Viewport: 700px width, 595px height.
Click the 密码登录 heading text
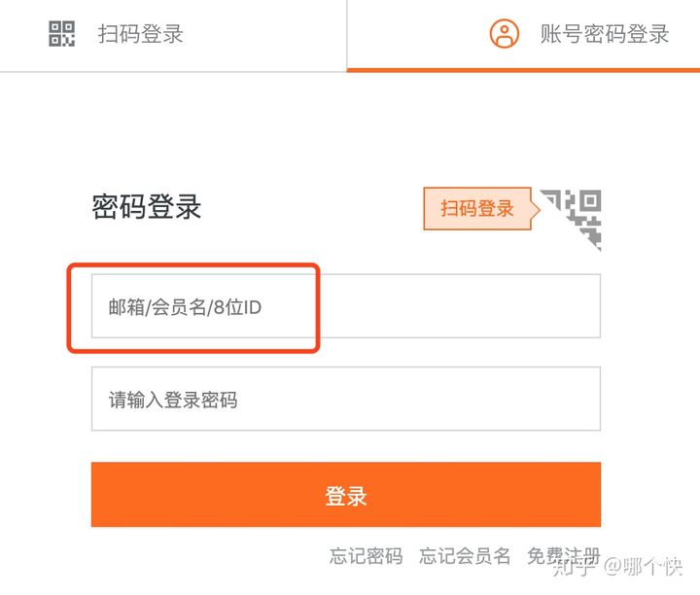[147, 207]
